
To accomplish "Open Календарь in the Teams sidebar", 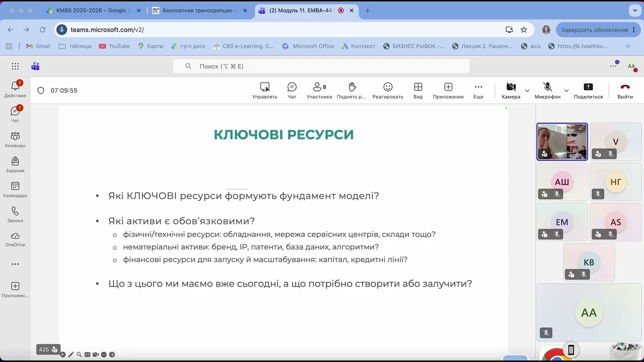I will 15,190.
